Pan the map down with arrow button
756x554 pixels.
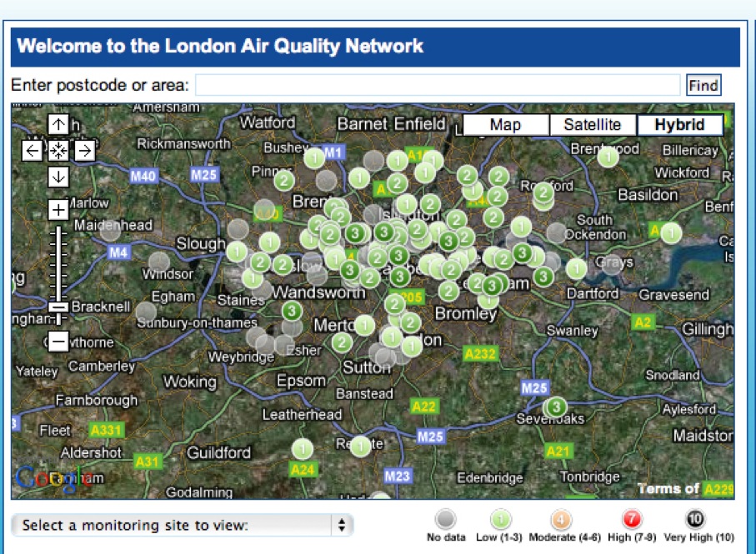pos(58,177)
